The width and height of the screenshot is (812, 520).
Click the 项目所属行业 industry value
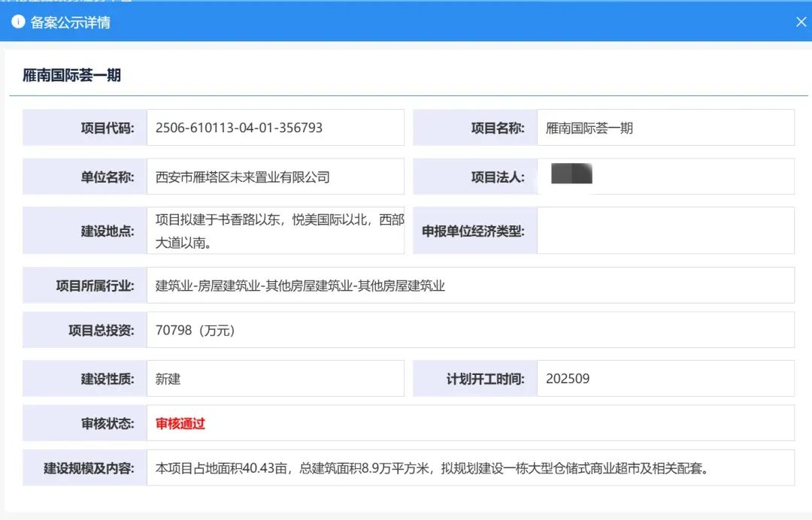coord(300,286)
